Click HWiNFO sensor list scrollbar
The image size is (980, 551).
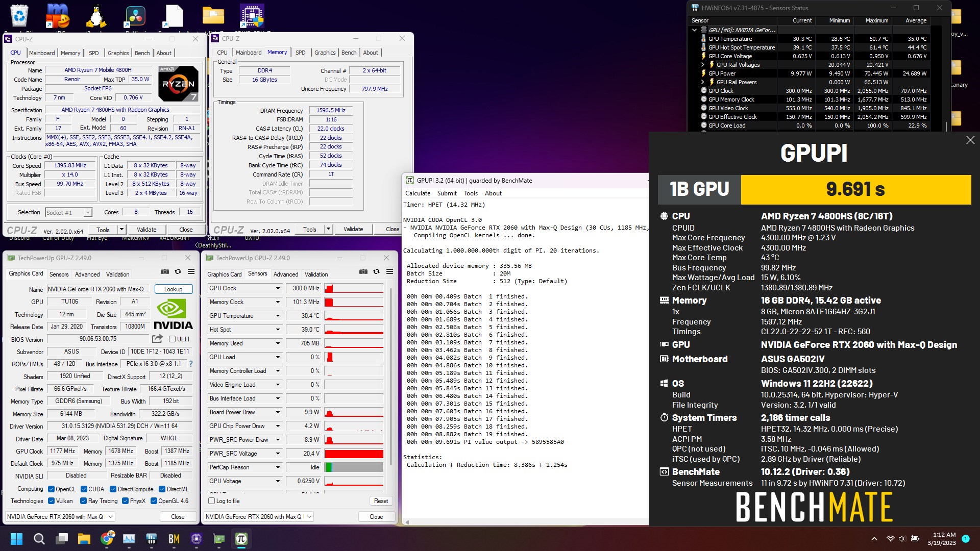pyautogui.click(x=946, y=126)
